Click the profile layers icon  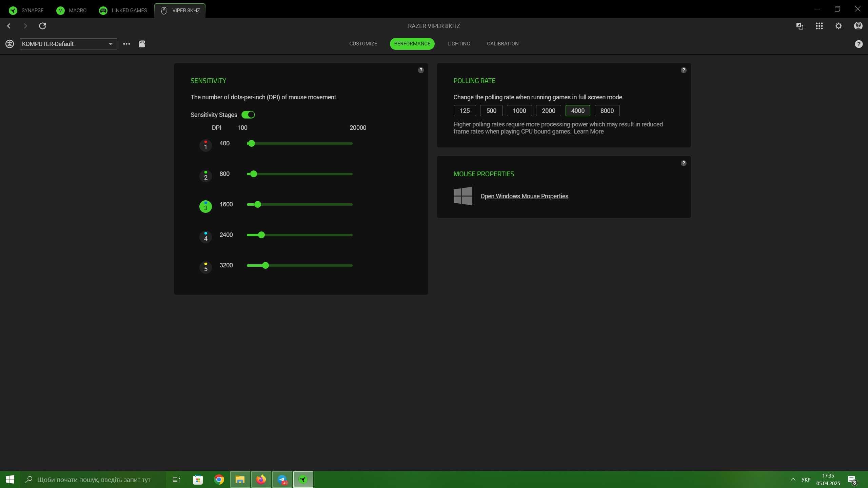click(x=9, y=44)
